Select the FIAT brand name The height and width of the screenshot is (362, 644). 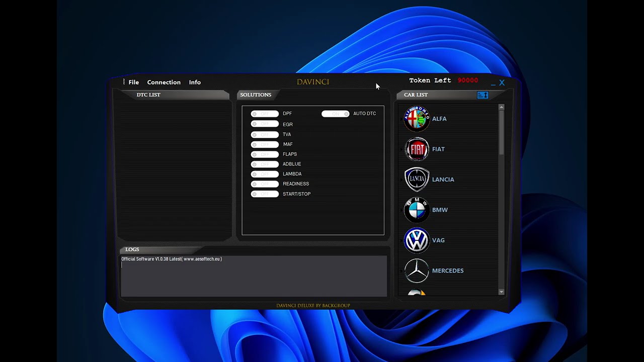[438, 149]
